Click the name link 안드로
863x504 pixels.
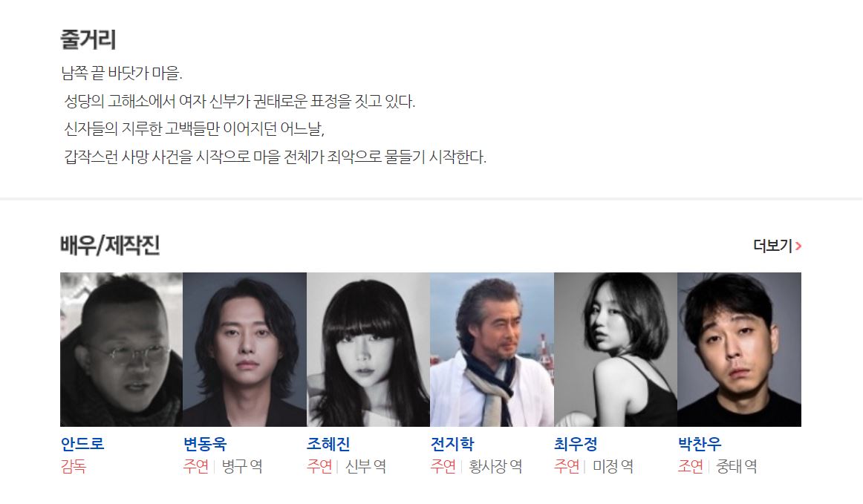82,443
